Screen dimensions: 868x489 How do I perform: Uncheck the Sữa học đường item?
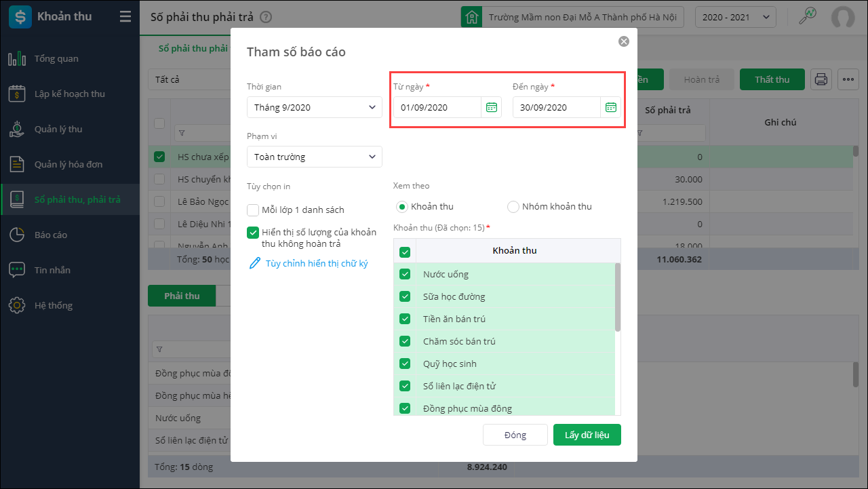tap(405, 296)
